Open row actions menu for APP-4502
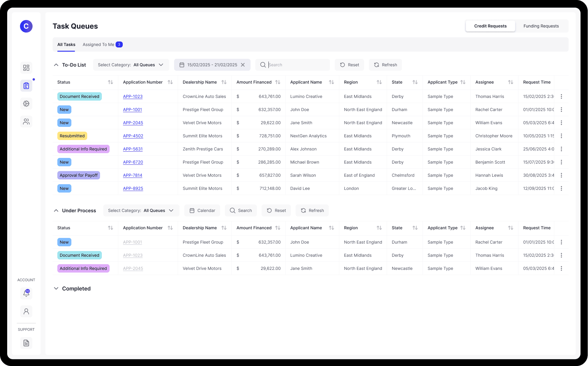This screenshot has width=588, height=366. click(561, 136)
